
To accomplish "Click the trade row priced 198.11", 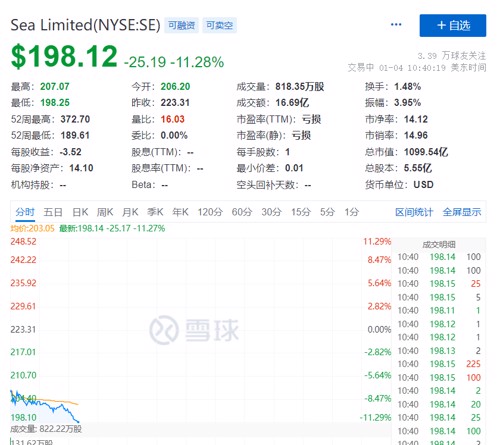I will 439,311.
